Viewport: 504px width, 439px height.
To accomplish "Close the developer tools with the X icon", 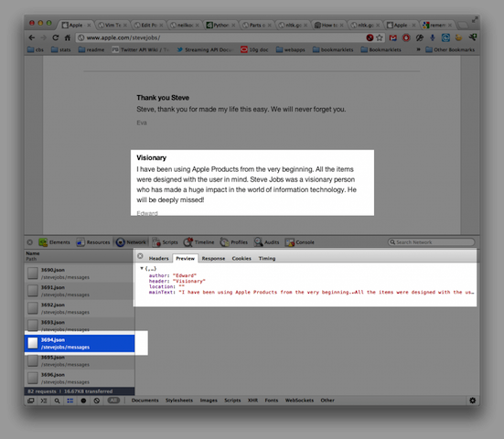I will (30, 242).
